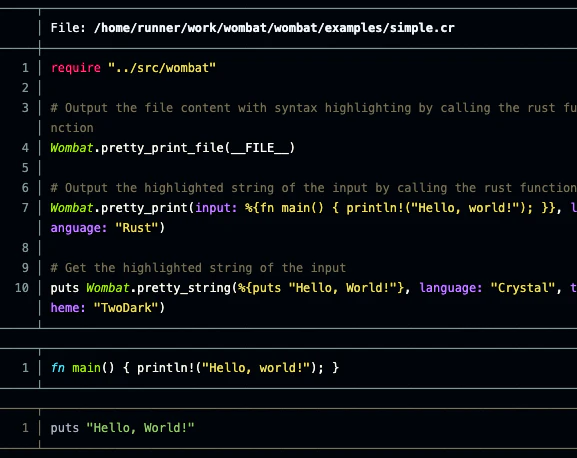Click the pretty_string method name
Image resolution: width=577 pixels, height=458 pixels.
[x=184, y=288]
